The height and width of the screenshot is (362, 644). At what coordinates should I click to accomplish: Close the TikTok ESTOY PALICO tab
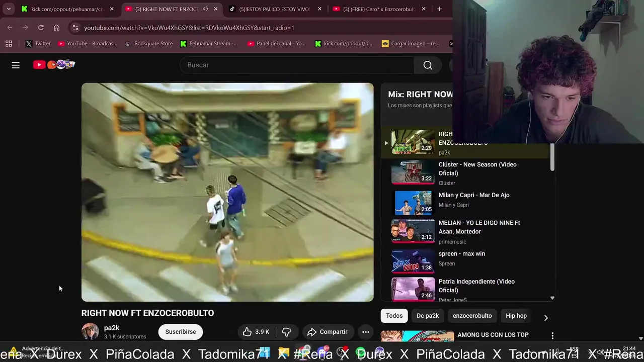tap(319, 9)
